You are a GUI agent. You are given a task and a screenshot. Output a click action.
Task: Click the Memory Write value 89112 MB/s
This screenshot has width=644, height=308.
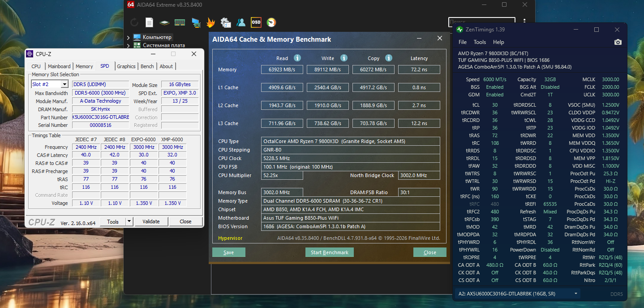[328, 69]
